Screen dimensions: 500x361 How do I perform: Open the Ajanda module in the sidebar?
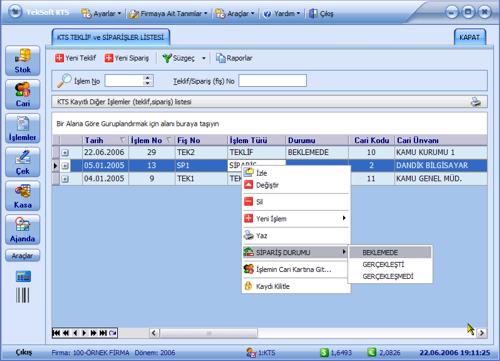(23, 230)
